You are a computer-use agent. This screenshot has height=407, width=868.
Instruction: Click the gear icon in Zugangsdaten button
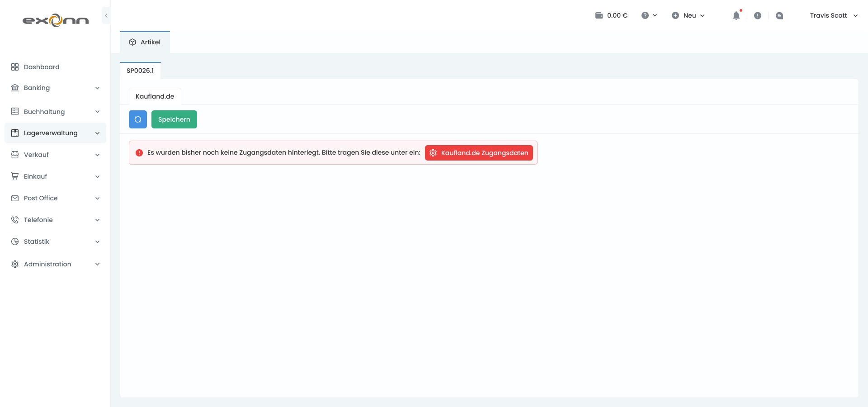(x=433, y=153)
